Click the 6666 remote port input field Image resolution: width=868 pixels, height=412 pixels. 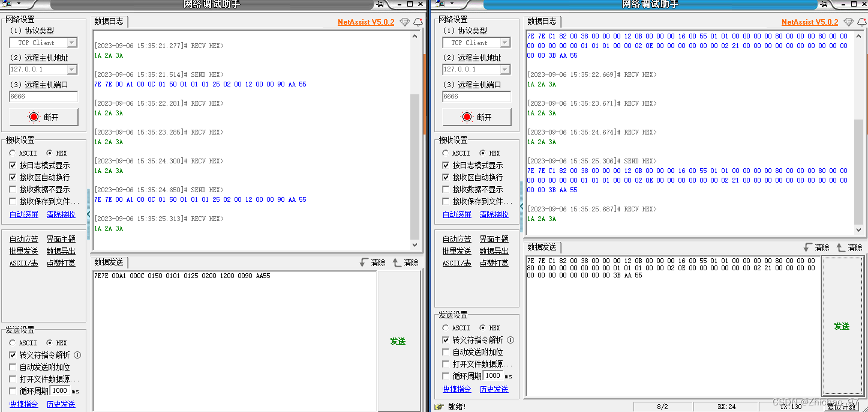42,96
